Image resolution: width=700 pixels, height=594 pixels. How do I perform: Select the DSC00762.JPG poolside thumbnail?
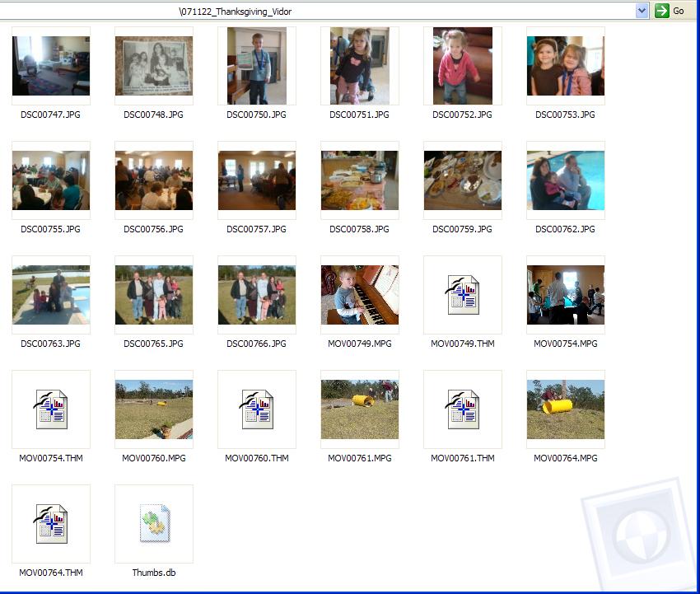566,180
